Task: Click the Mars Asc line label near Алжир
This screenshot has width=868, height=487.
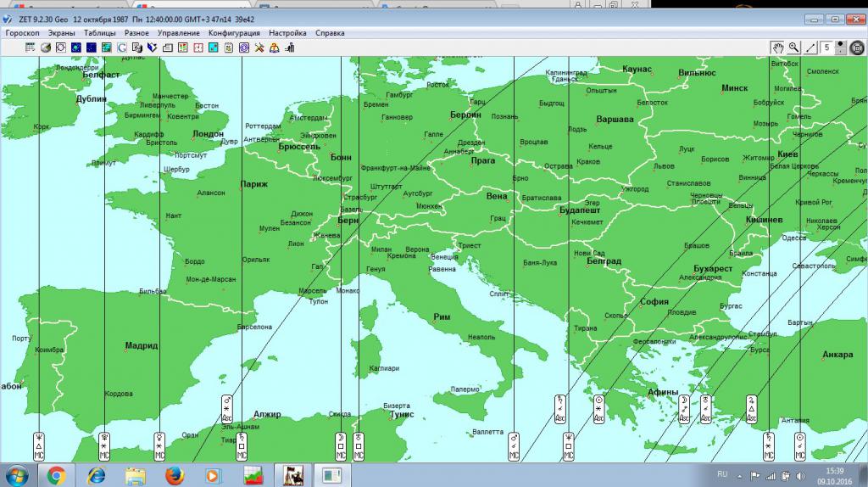Action: [226, 409]
